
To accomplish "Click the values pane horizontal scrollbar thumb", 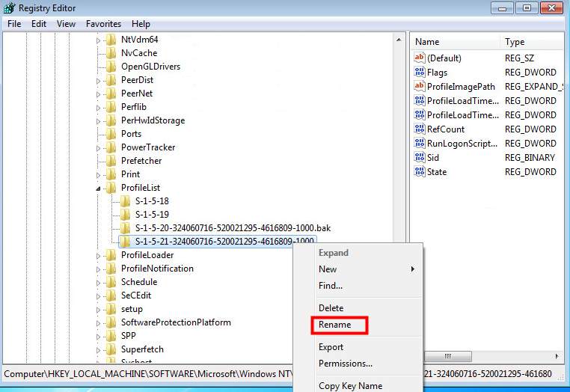I will (448, 356).
